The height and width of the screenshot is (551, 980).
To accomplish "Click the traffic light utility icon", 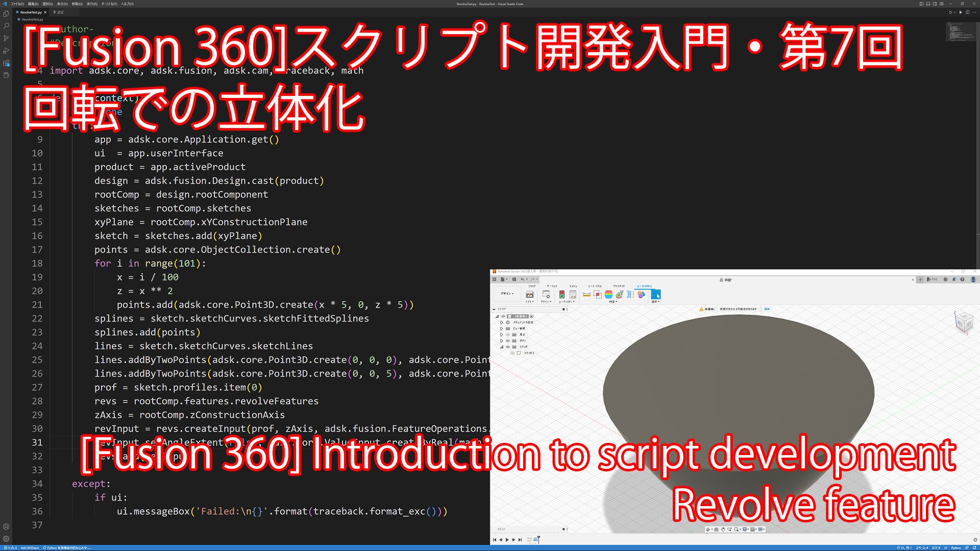I will click(561, 294).
